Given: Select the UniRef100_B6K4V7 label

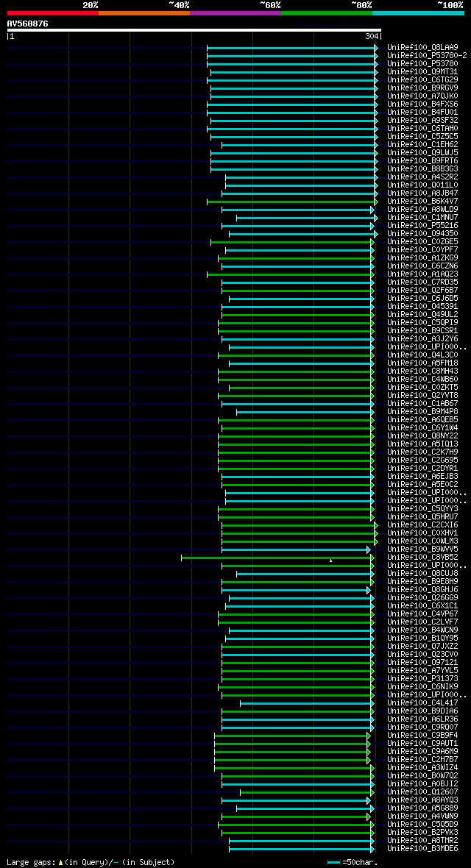Looking at the screenshot, I should click(x=422, y=201).
